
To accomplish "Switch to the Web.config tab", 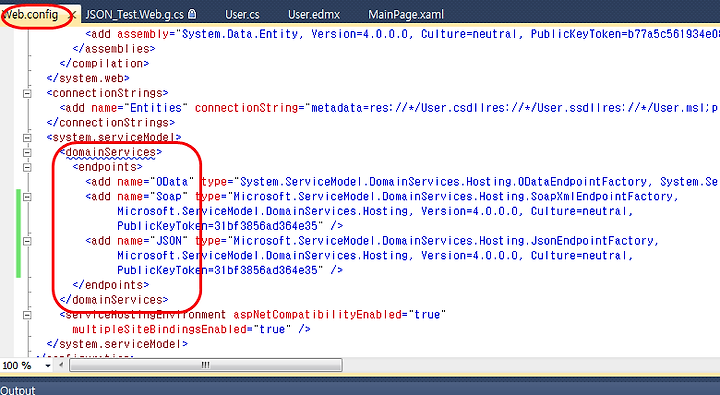I will tap(31, 15).
